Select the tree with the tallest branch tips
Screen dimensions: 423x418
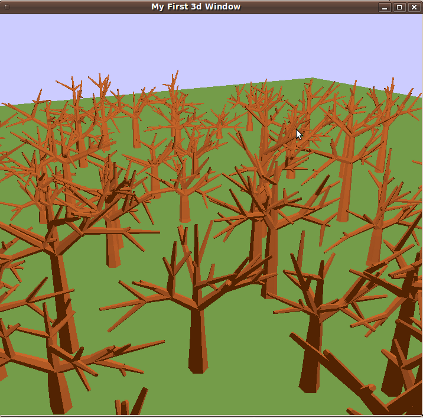pos(174,110)
